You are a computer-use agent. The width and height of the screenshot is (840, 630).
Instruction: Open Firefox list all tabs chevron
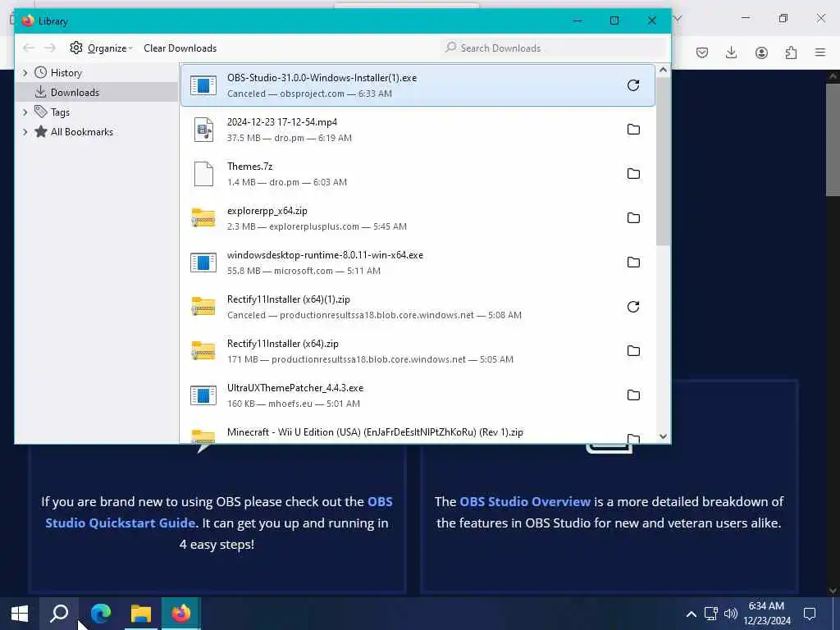(678, 19)
